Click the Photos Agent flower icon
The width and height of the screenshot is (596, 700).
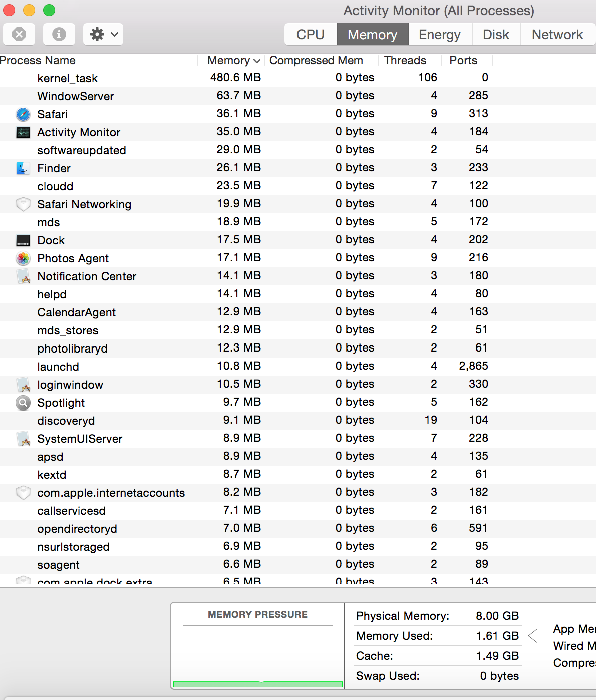coord(23,258)
